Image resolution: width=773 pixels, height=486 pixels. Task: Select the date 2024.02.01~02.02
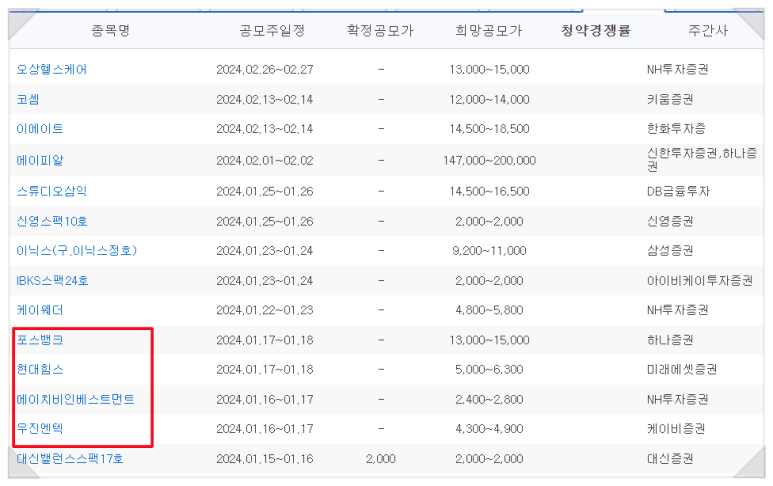pos(265,161)
